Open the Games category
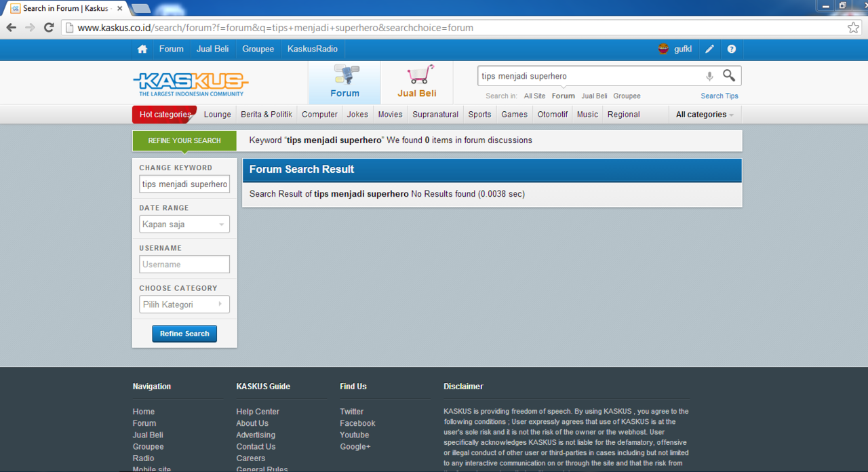 click(x=514, y=115)
